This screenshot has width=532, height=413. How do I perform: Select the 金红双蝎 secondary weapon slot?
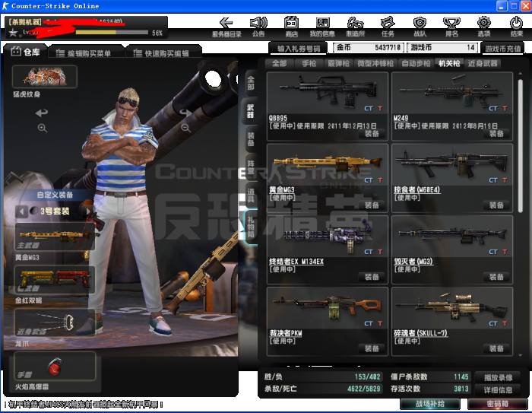pos(55,280)
